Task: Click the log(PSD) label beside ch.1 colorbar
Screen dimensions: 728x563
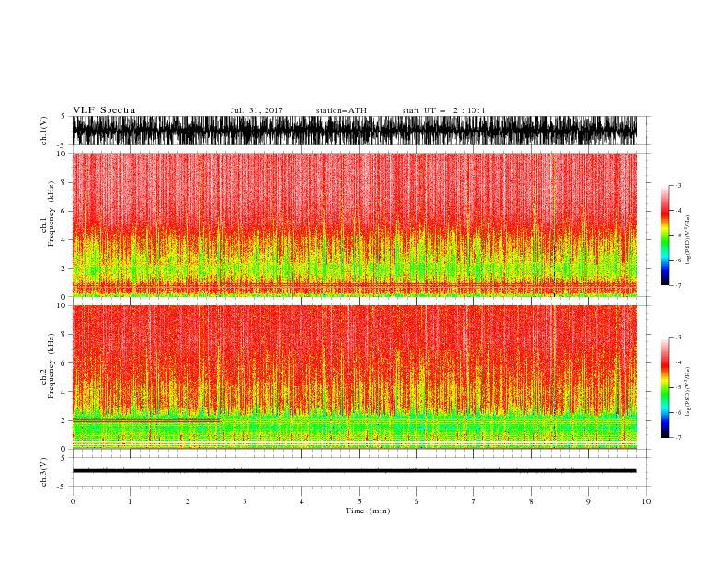Action: tap(688, 240)
